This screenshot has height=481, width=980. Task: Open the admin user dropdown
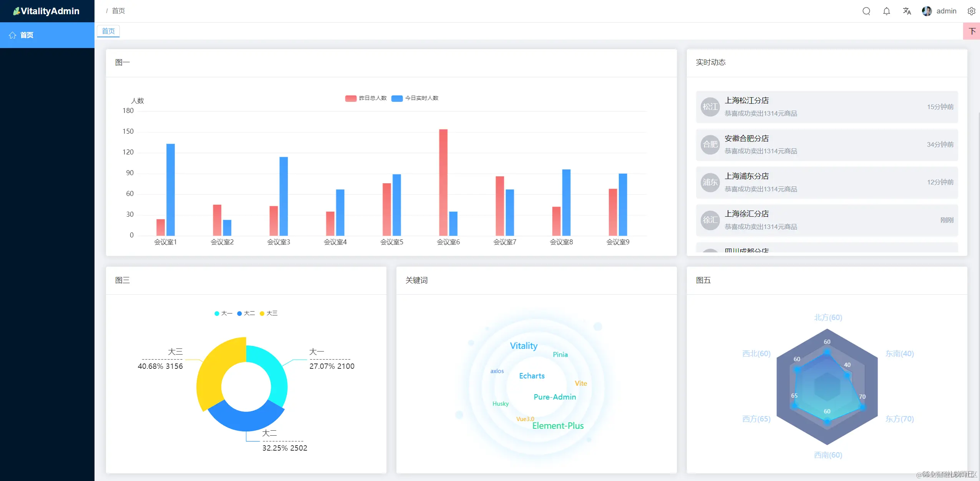(946, 11)
